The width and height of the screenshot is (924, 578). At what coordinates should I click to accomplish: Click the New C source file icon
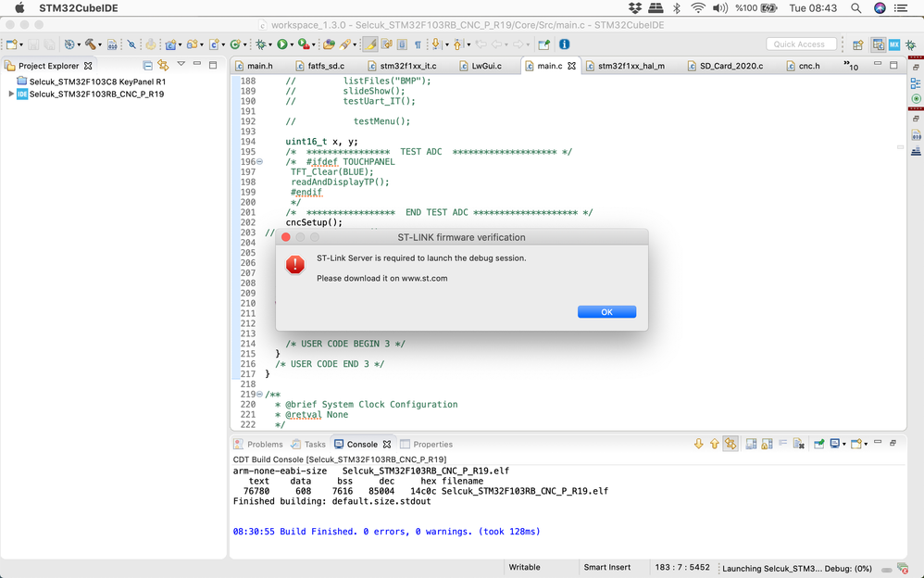(213, 44)
